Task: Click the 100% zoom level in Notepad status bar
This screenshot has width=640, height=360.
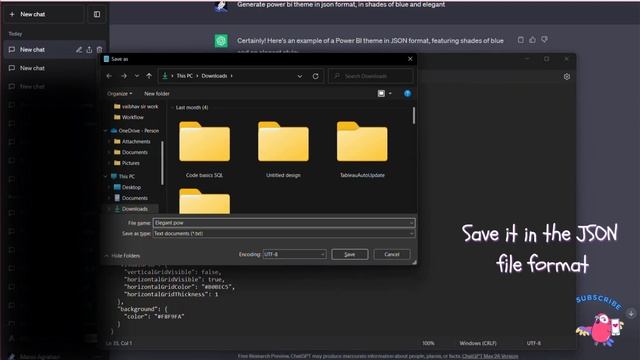Action: pos(428,343)
